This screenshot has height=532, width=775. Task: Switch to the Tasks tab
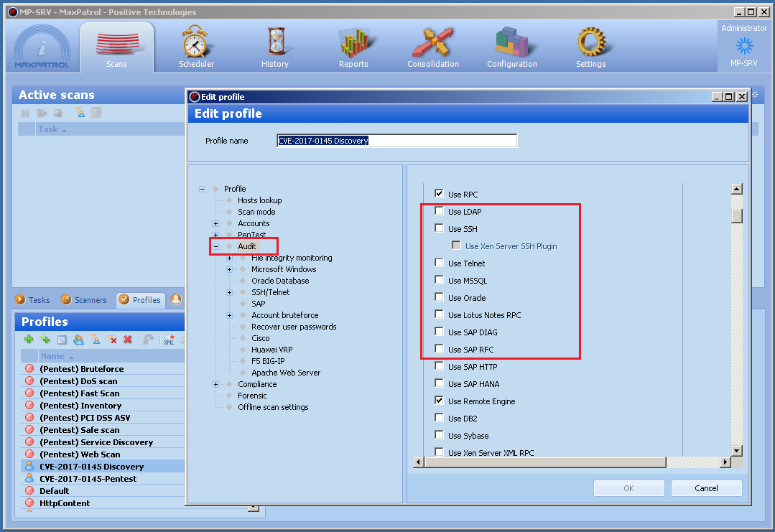click(33, 300)
